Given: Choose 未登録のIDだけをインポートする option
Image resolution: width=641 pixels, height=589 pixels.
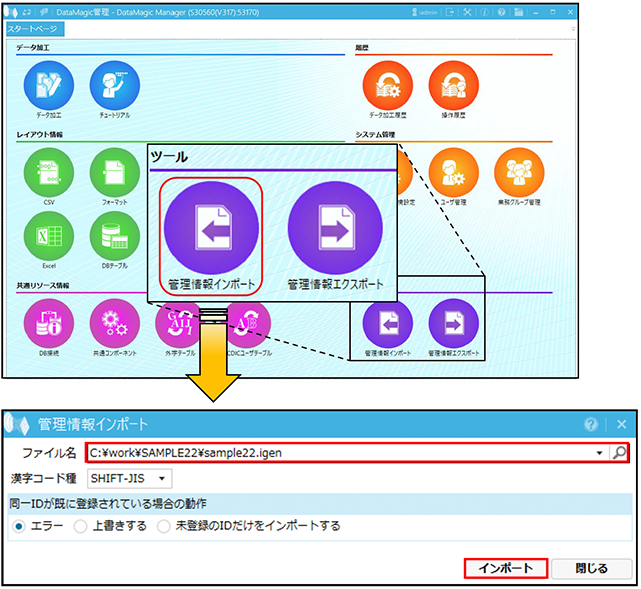Looking at the screenshot, I should pyautogui.click(x=164, y=526).
